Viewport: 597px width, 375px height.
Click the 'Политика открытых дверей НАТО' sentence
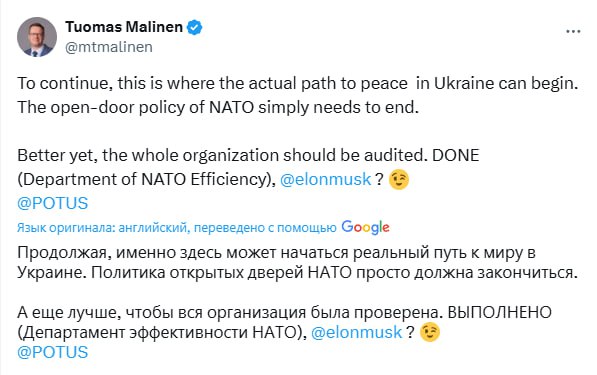point(335,273)
